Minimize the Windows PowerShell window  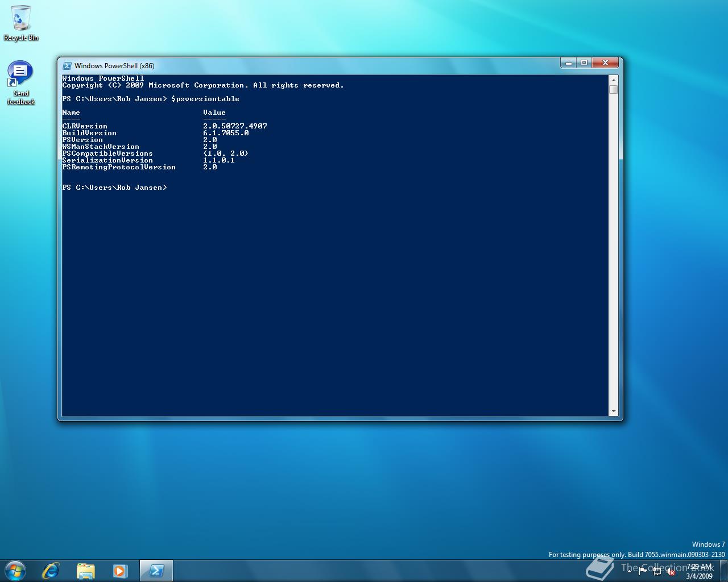[568, 63]
